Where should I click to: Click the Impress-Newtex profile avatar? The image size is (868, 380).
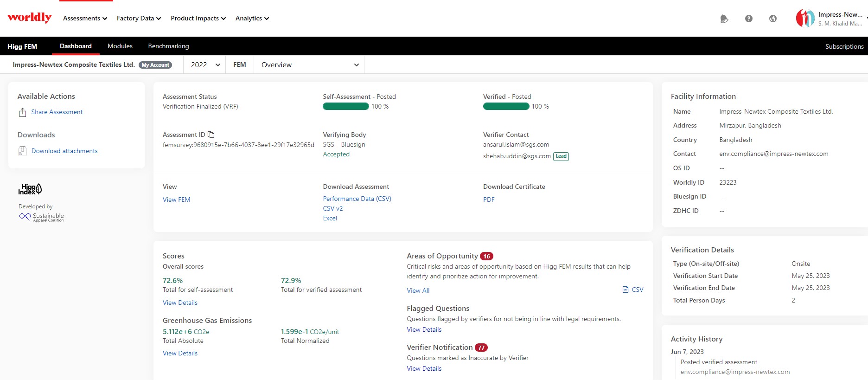(805, 19)
